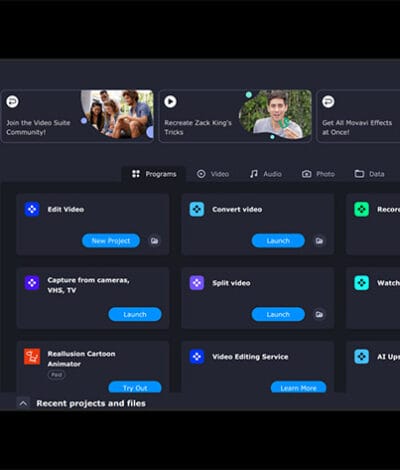Viewport: 400px width, 470px height.
Task: Click the Video Editing Service title text
Action: (x=250, y=357)
